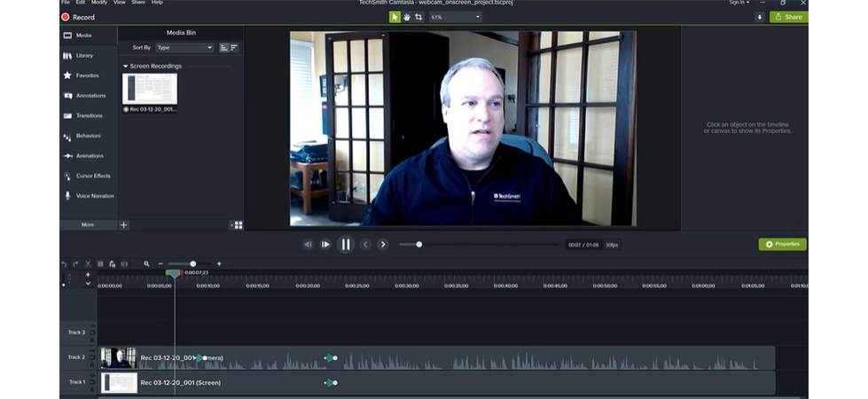Click the green Share button
Image resolution: width=868 pixels, height=399 pixels.
[788, 17]
